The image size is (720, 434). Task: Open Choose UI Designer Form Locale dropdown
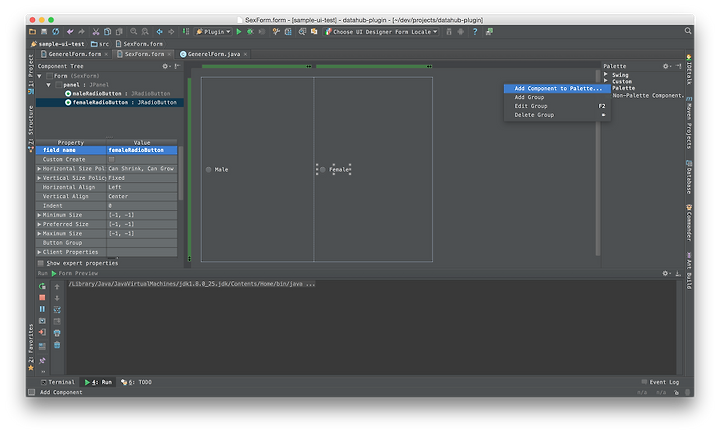click(381, 32)
